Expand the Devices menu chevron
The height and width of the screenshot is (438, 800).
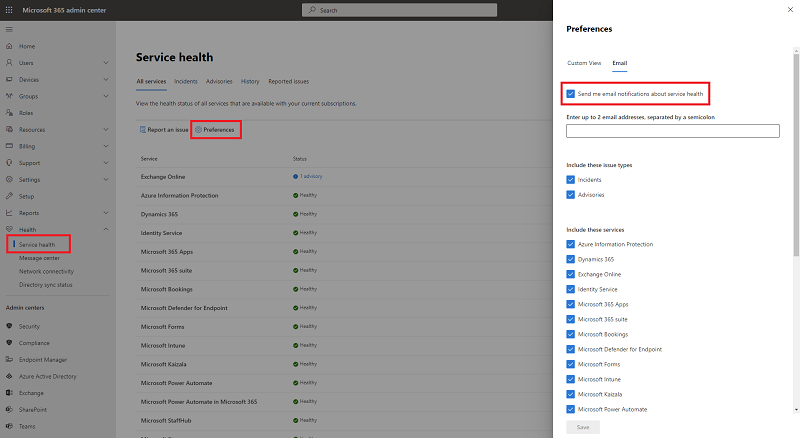106,80
